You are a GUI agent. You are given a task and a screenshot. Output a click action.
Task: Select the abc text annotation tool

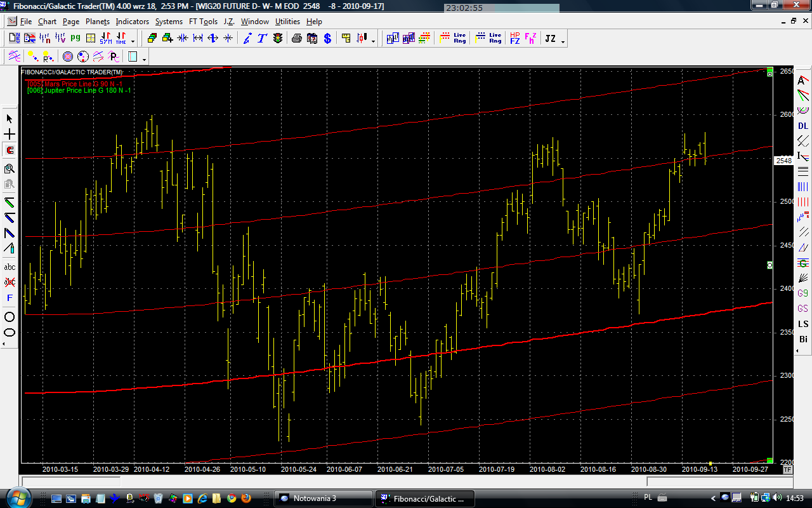(x=10, y=267)
